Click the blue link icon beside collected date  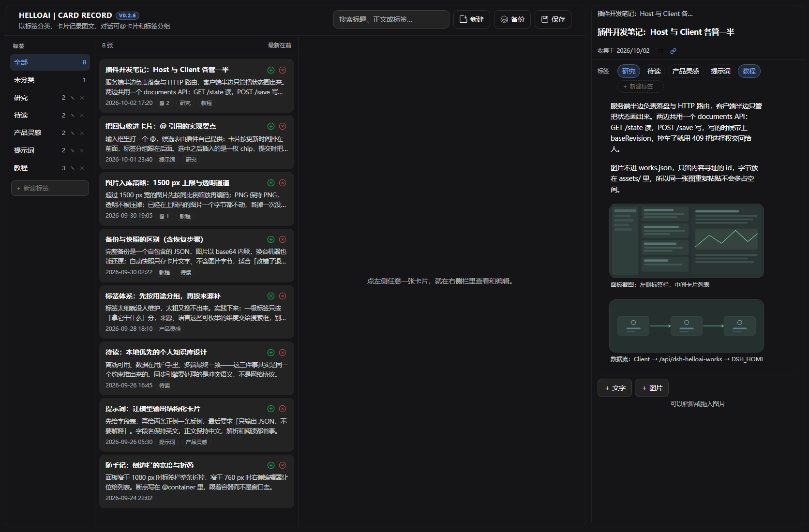tap(673, 51)
